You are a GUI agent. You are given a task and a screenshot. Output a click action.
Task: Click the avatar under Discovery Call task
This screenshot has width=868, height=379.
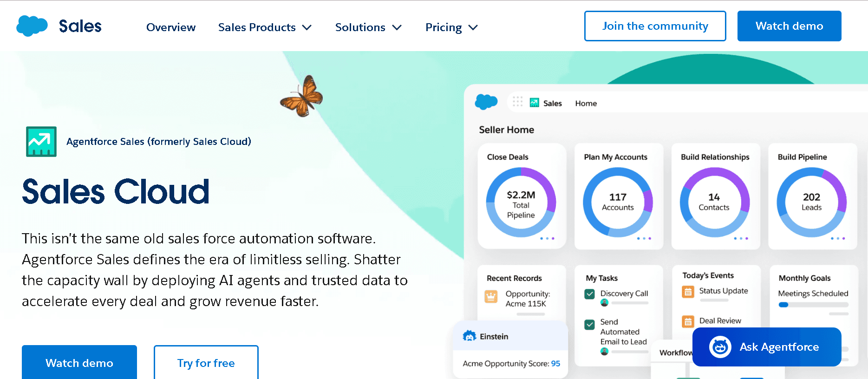click(x=604, y=303)
